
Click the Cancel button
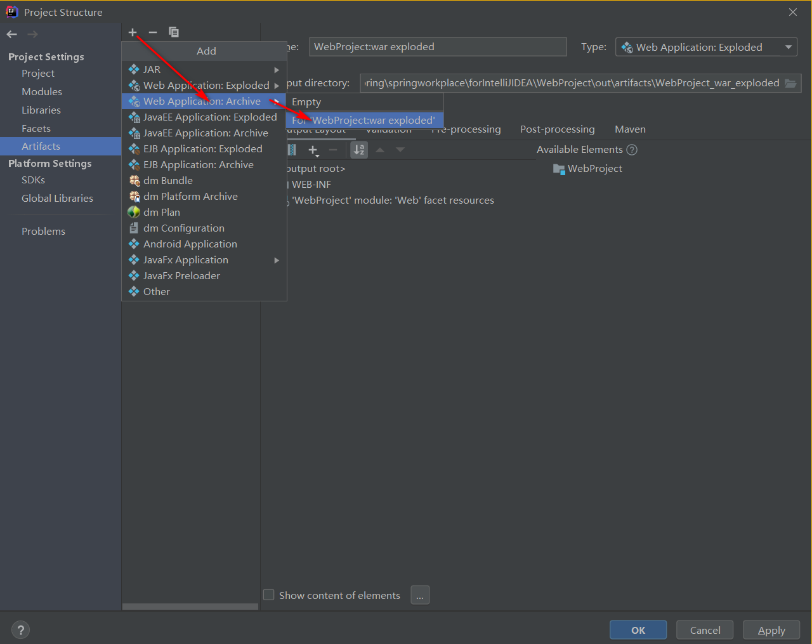pos(705,630)
